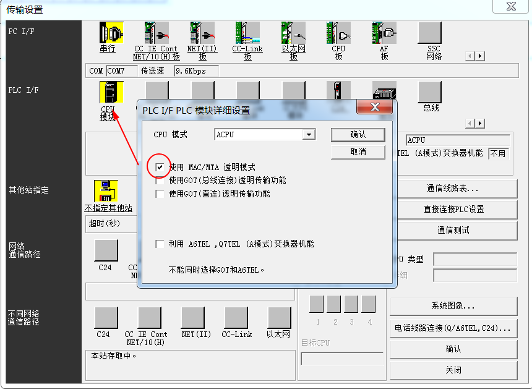Uncheck 使用 MAC/MTA 透明模式 checkbox
Screen dimensions: 532x392
pos(160,167)
